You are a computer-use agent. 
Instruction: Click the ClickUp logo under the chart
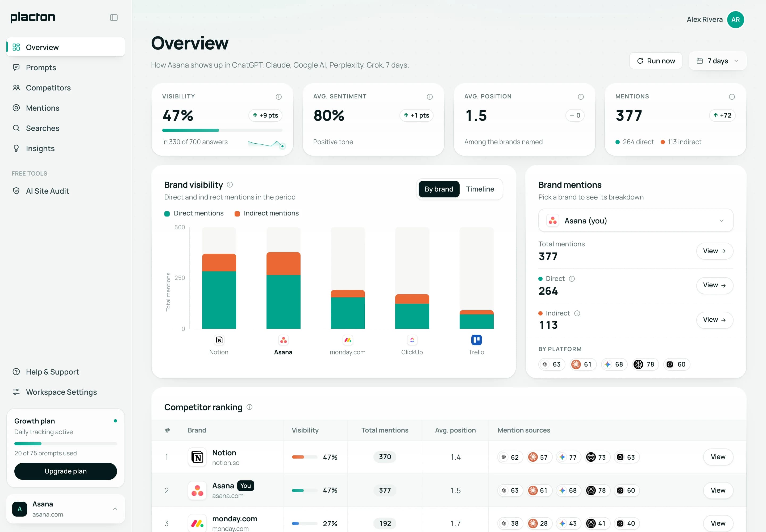[412, 340]
